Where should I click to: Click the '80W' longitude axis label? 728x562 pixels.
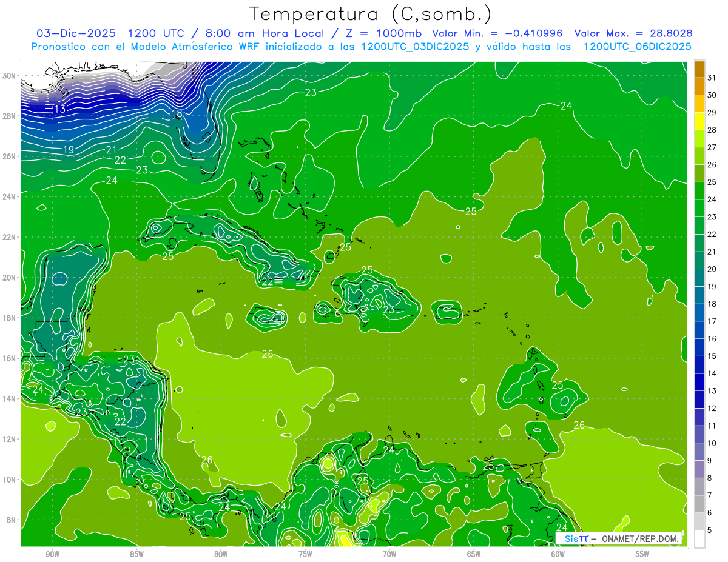pos(221,554)
